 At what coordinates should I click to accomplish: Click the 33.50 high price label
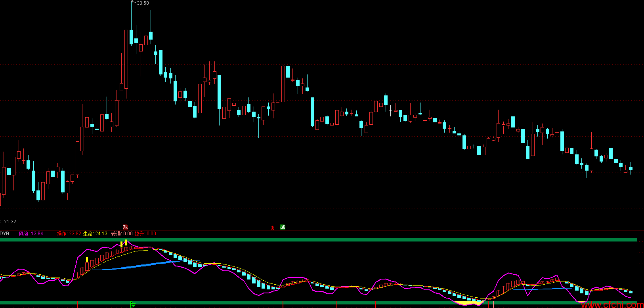143,3
